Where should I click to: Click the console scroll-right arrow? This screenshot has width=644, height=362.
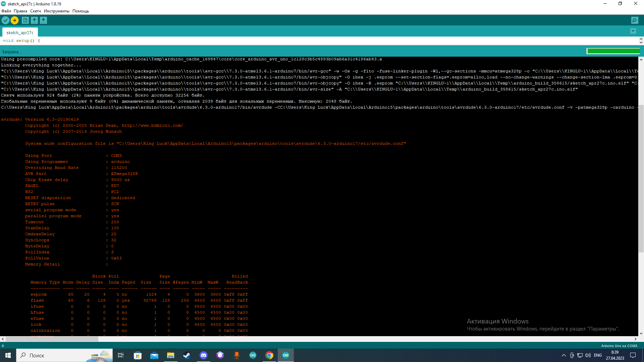coord(635,339)
